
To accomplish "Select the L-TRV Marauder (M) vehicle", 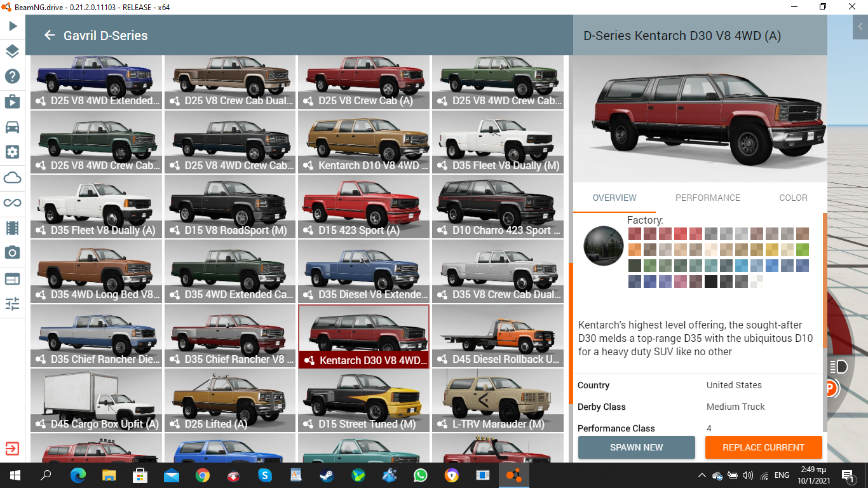I will [x=498, y=401].
